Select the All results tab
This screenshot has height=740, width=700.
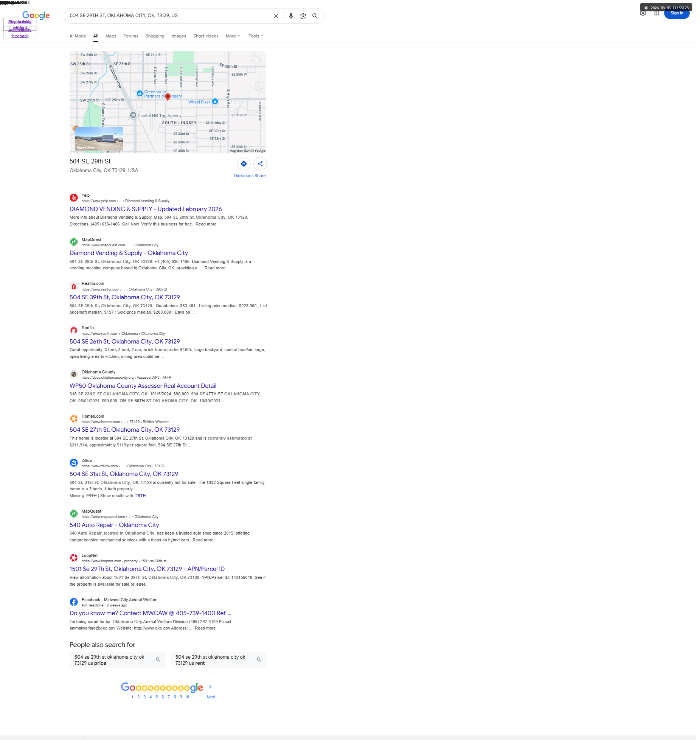(96, 36)
